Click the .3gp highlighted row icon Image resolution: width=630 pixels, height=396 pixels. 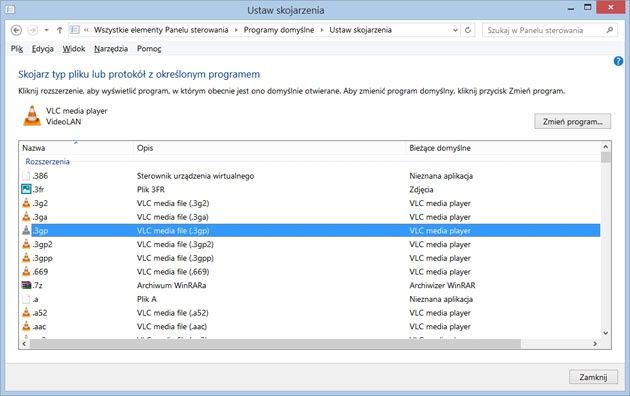tap(26, 231)
